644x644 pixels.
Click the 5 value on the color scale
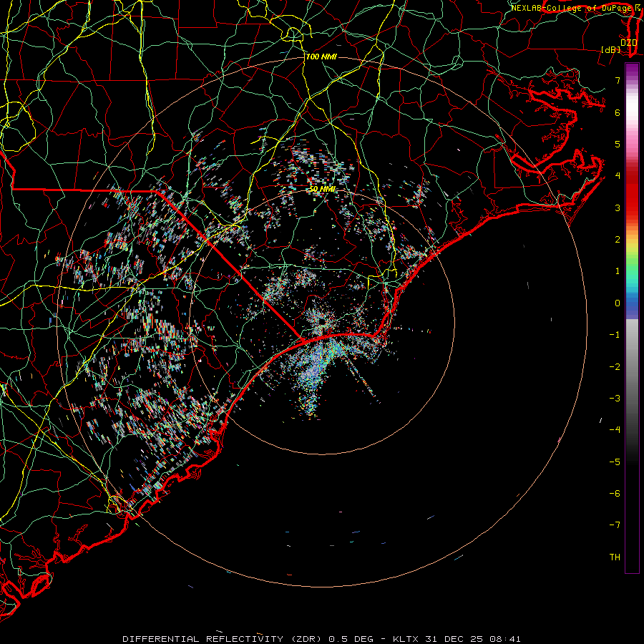coord(618,144)
